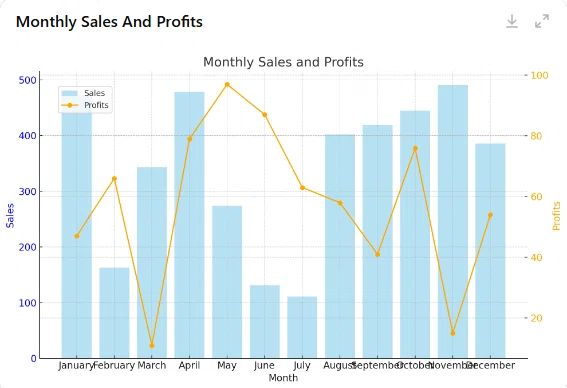Click the December profit data point
Screen dimensions: 567x388
pyautogui.click(x=490, y=215)
